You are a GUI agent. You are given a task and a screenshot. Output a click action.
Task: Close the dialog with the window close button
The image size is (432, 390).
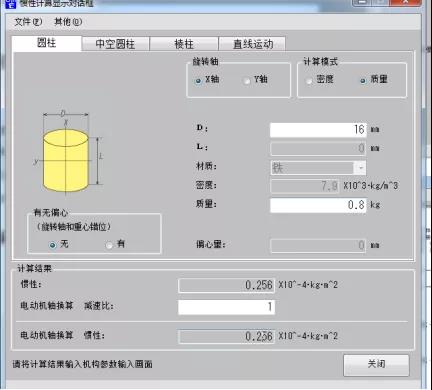click(x=406, y=3)
